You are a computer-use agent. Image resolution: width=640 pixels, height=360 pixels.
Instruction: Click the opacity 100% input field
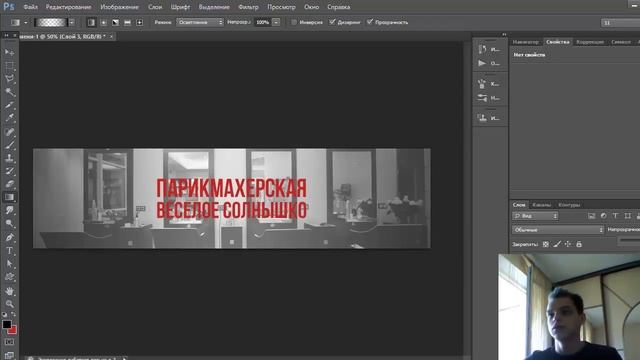pos(263,22)
